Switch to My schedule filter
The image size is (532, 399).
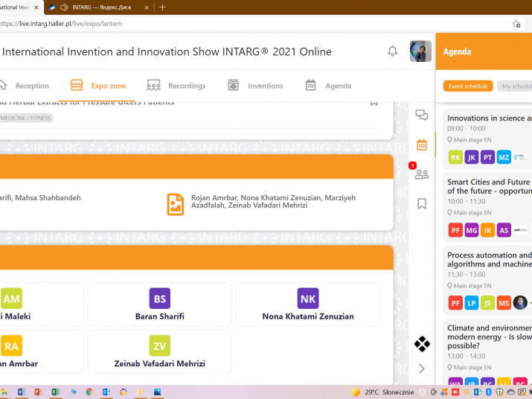click(x=515, y=86)
